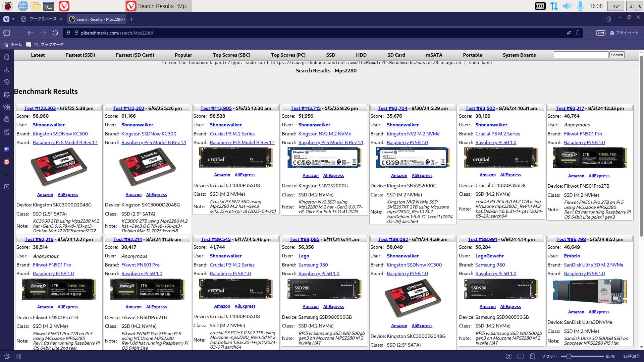Open the Translate panel in the sidebar

tap(7, 107)
